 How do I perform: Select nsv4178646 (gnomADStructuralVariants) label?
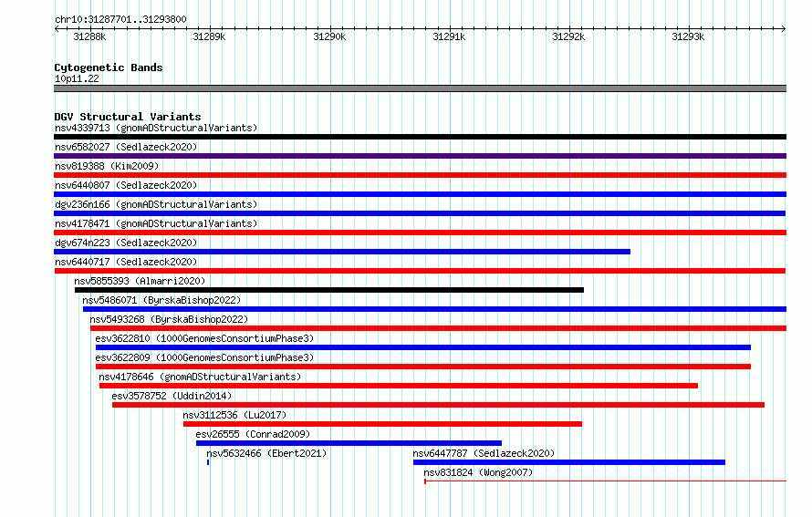[x=200, y=377]
